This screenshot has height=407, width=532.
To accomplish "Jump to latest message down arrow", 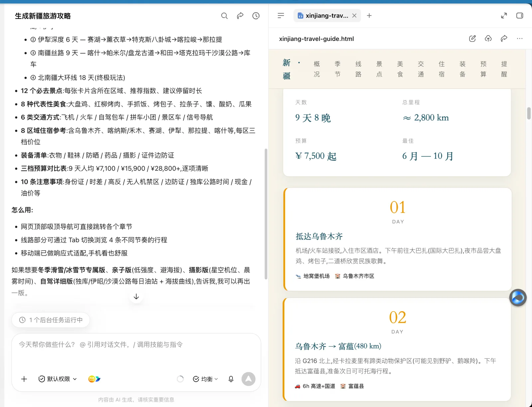I will click(x=136, y=297).
